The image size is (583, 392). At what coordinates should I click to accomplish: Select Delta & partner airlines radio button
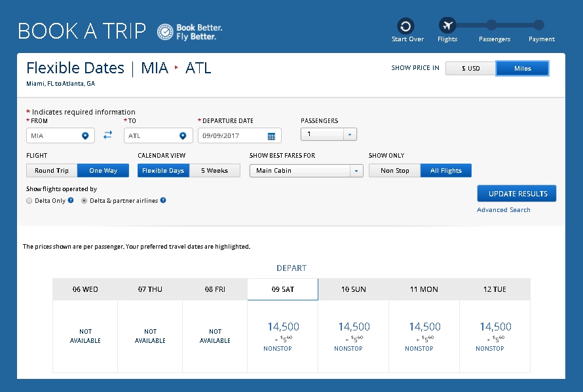coord(84,201)
